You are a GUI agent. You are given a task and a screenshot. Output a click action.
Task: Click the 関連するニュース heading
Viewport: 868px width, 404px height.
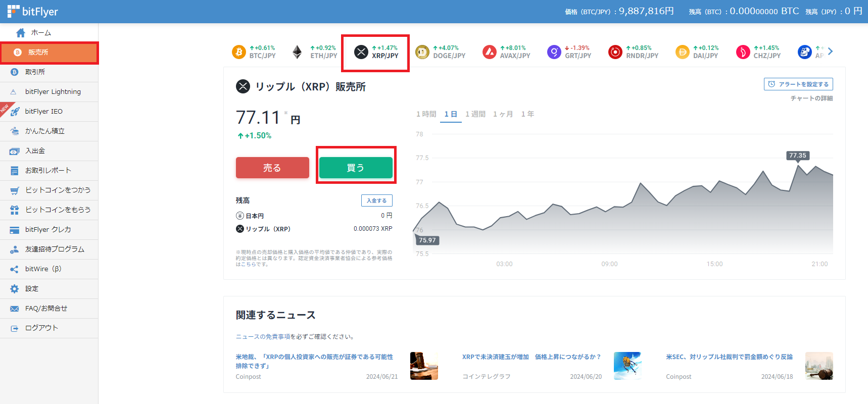(x=276, y=315)
